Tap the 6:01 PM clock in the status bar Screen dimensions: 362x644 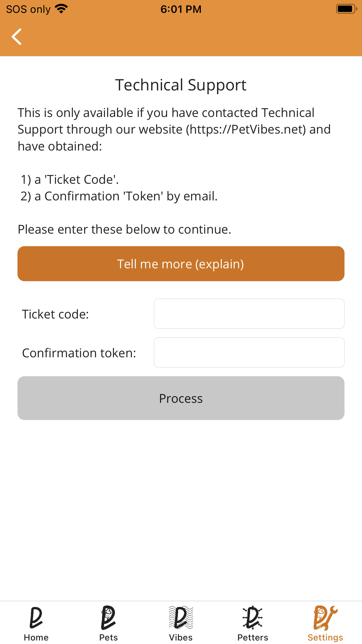[181, 9]
